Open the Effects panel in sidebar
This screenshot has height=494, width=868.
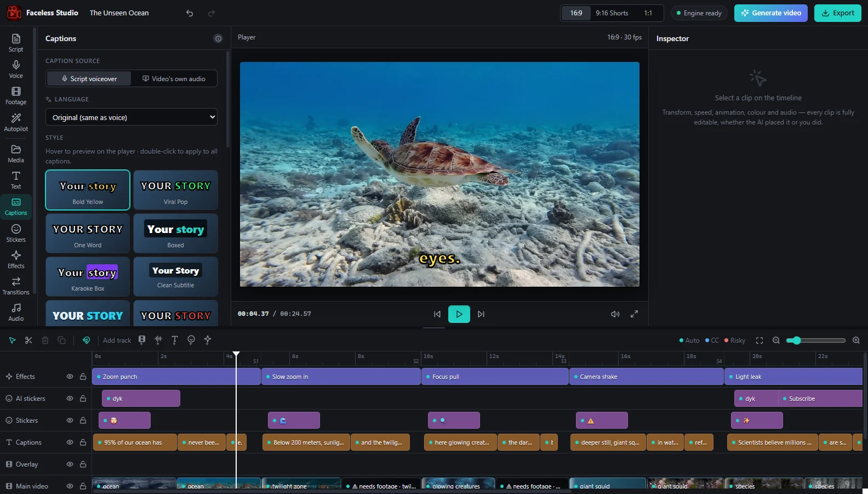pos(16,259)
